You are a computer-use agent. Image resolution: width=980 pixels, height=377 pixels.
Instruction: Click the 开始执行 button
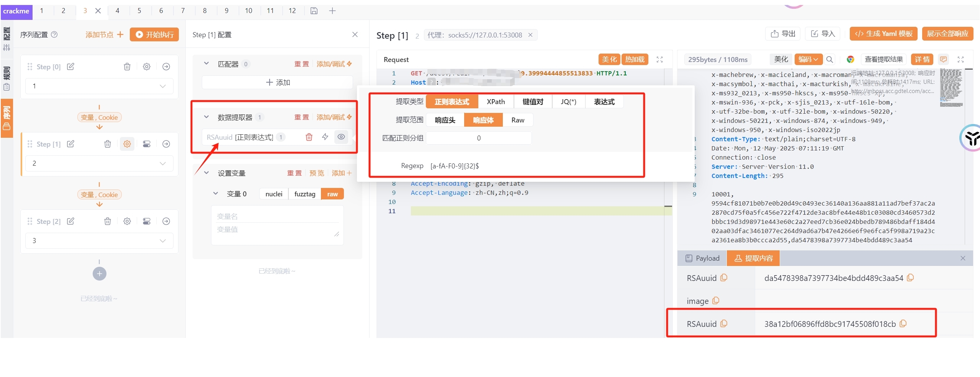click(x=154, y=34)
